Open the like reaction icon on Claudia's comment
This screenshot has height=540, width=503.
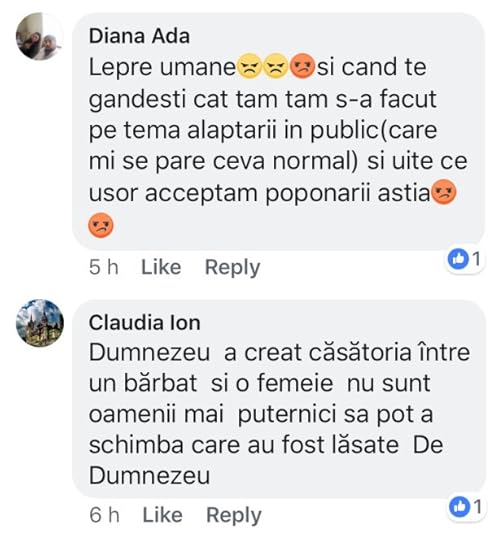coord(460,507)
